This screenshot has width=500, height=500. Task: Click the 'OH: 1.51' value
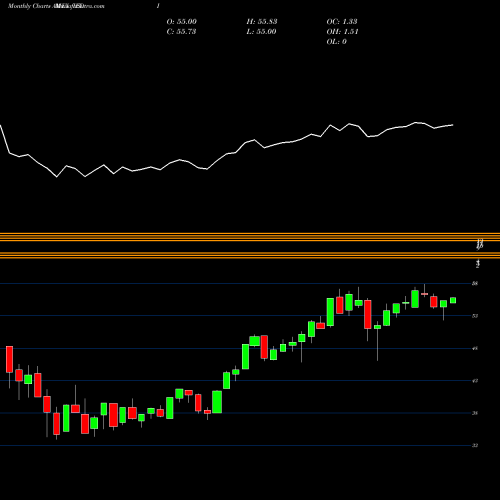(x=342, y=32)
